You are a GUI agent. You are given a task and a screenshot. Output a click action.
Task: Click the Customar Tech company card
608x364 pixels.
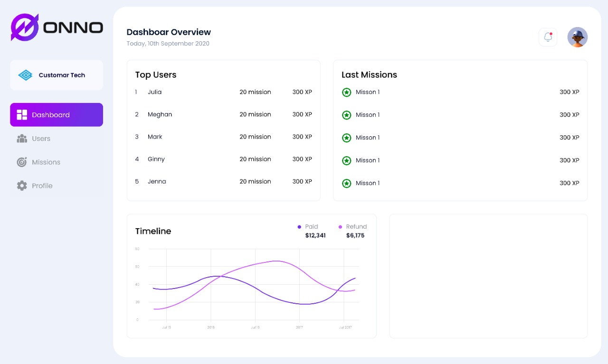pos(57,75)
